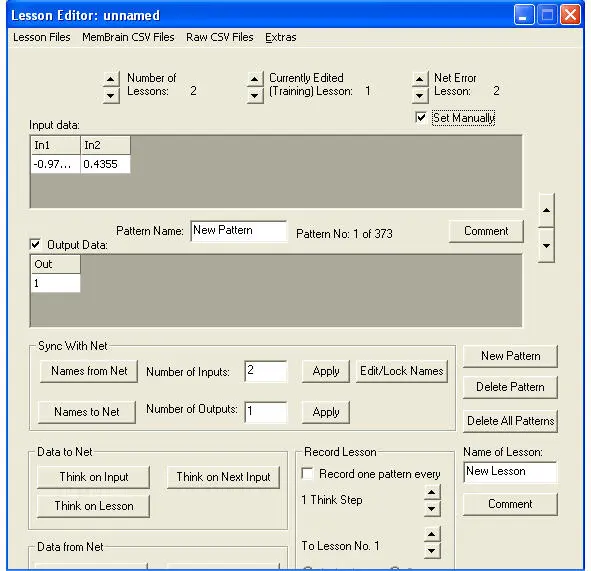This screenshot has height=571, width=591.
Task: Decrease To Lesson No. with down arrow
Action: (432, 551)
